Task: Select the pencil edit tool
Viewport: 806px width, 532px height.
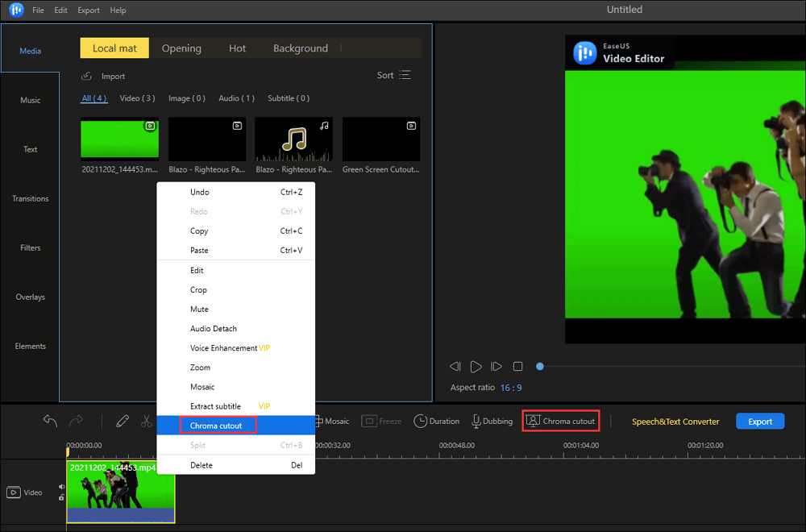Action: pyautogui.click(x=123, y=421)
